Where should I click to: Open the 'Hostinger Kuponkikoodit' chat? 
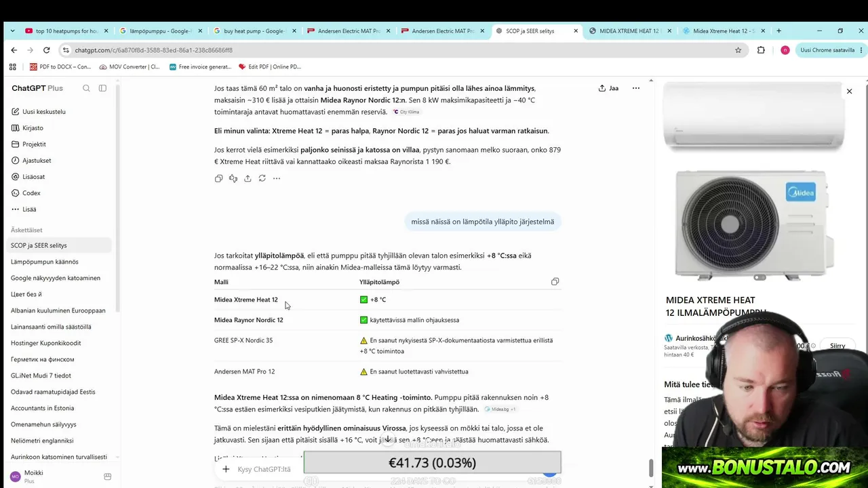[60, 343]
